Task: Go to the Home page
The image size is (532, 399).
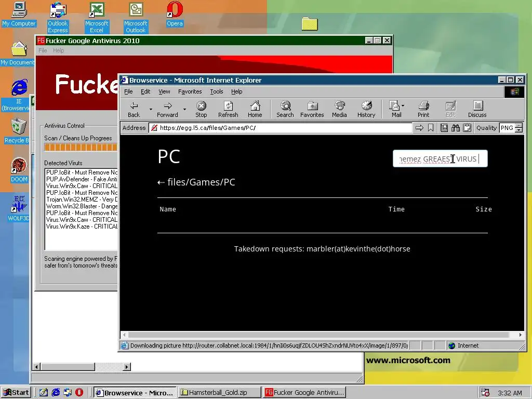Action: coord(255,109)
